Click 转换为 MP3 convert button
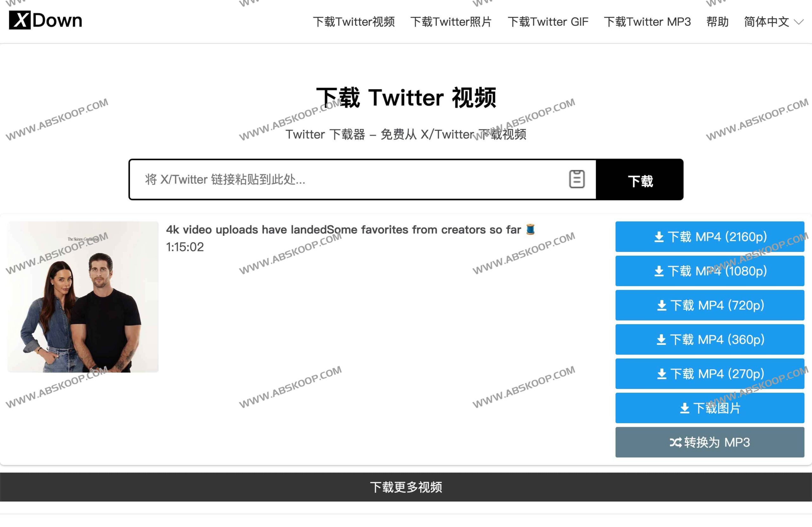Screen dimensions: 812x527 point(710,442)
